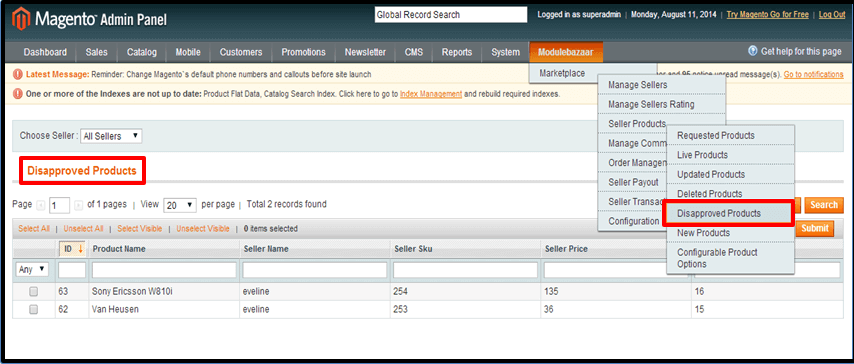This screenshot has width=854, height=364.
Task: Click the ID column sort arrow
Action: pos(81,249)
